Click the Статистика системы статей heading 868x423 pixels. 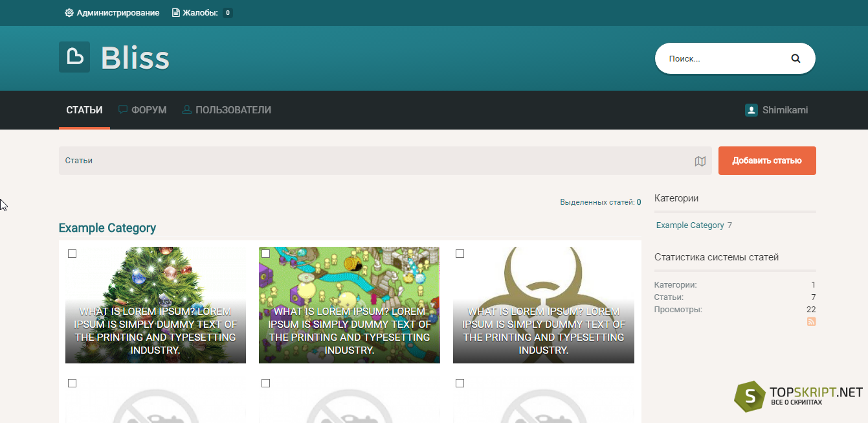coord(717,257)
